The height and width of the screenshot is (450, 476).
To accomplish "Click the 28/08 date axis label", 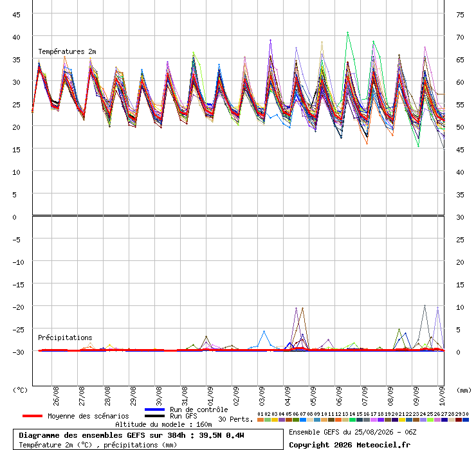I will (x=107, y=396).
